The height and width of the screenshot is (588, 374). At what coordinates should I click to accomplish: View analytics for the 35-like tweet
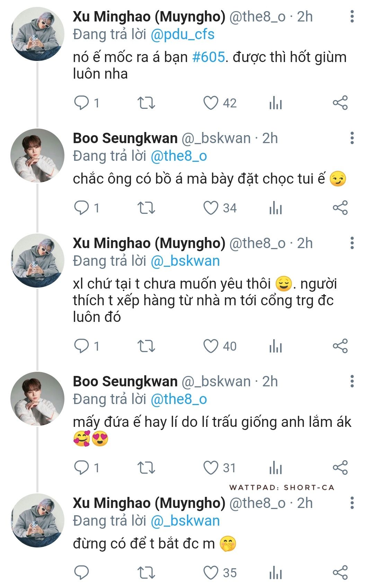(276, 572)
